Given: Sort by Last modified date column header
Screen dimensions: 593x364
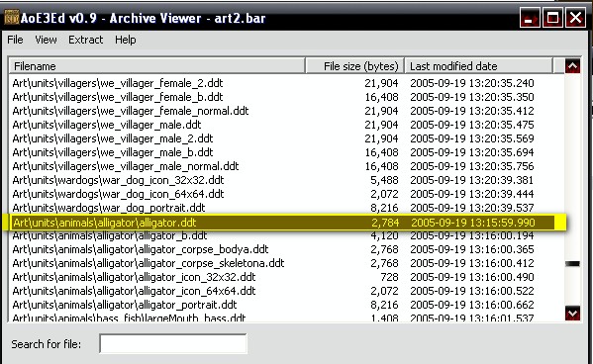Looking at the screenshot, I should [x=479, y=66].
